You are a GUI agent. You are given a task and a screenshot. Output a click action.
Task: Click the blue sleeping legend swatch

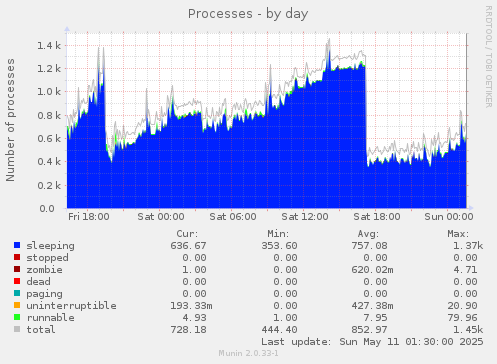tap(17, 245)
